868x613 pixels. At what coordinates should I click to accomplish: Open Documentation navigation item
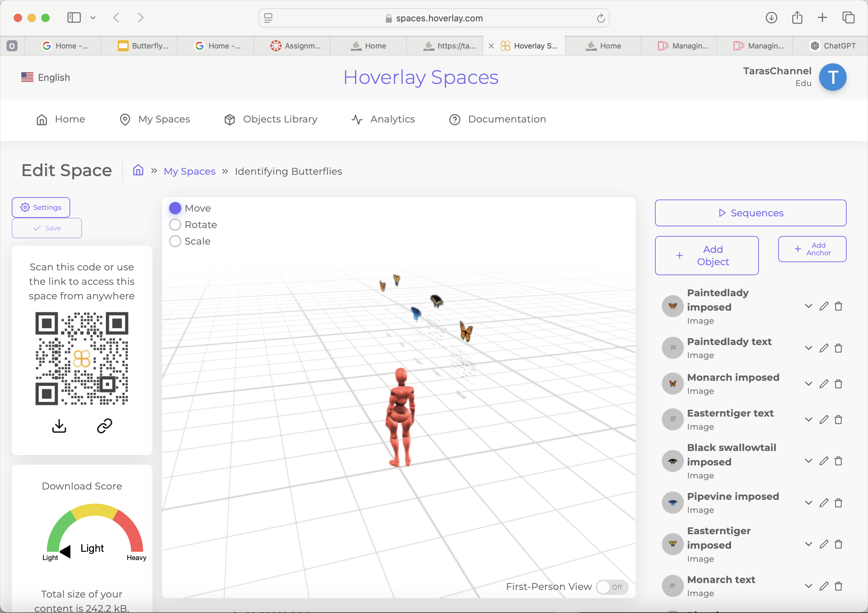[x=497, y=119]
